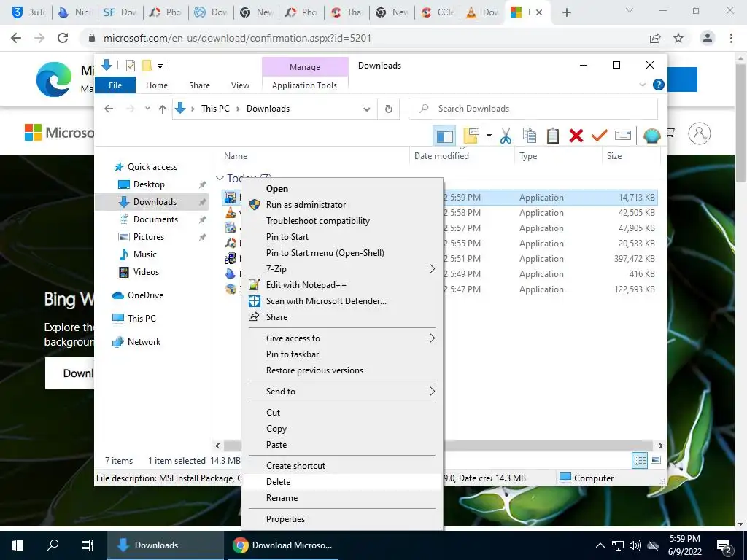Click the email envelope toolbar icon

coord(623,136)
